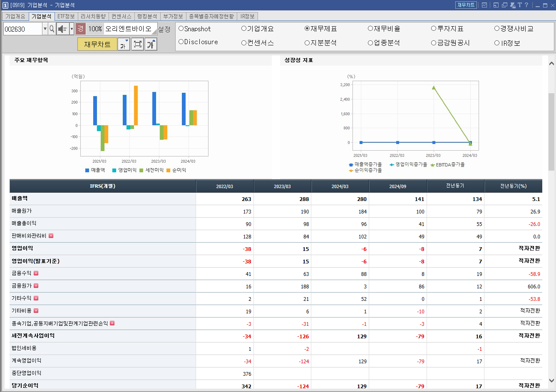The image size is (556, 392).
Task: Click the 100% margin rate label
Action: (x=95, y=29)
